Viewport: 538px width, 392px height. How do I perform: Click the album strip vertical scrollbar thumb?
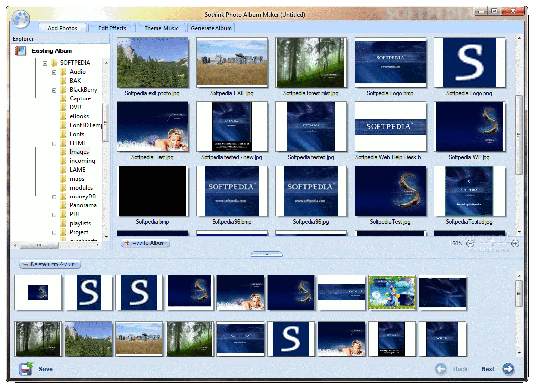pos(519,294)
